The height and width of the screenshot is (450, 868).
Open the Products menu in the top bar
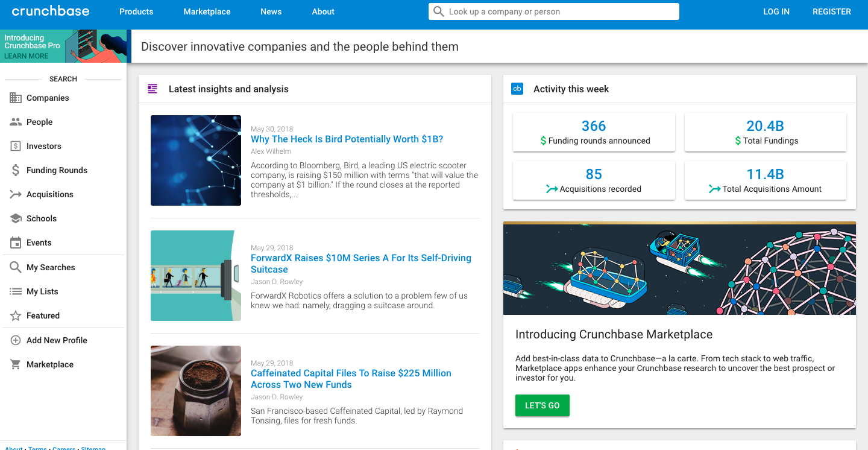point(136,11)
